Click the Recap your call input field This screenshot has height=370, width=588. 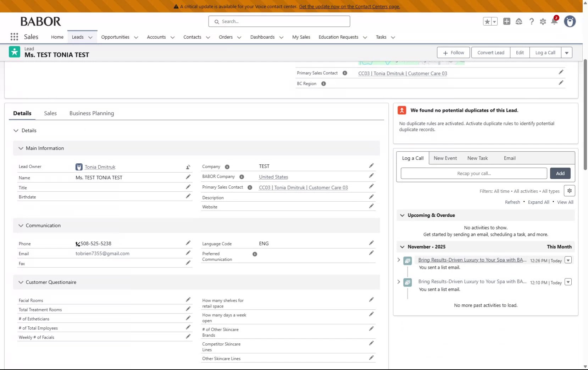[x=473, y=173]
